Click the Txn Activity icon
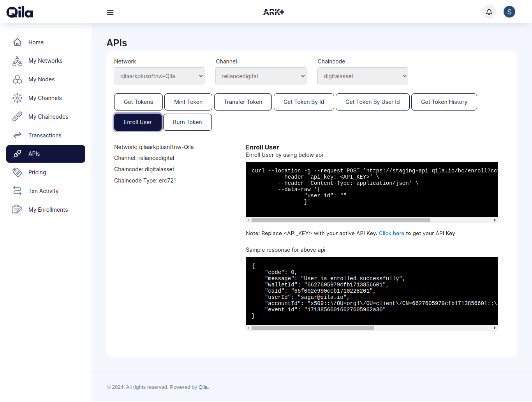Image resolution: width=532 pixels, height=402 pixels. 17,191
